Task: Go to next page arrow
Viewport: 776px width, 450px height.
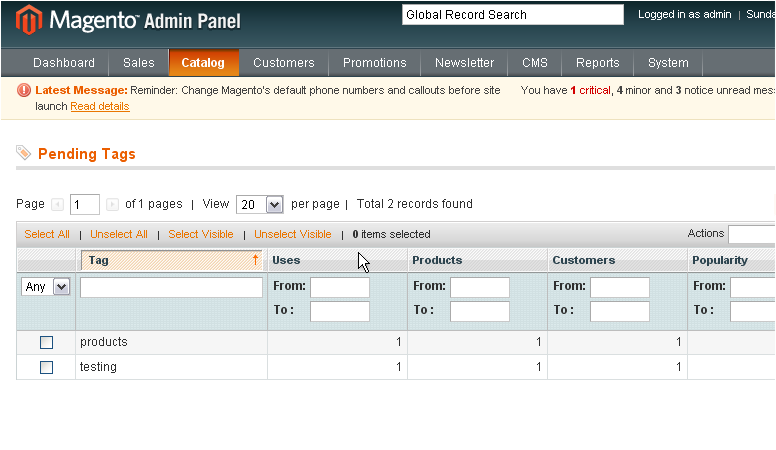Action: [112, 204]
